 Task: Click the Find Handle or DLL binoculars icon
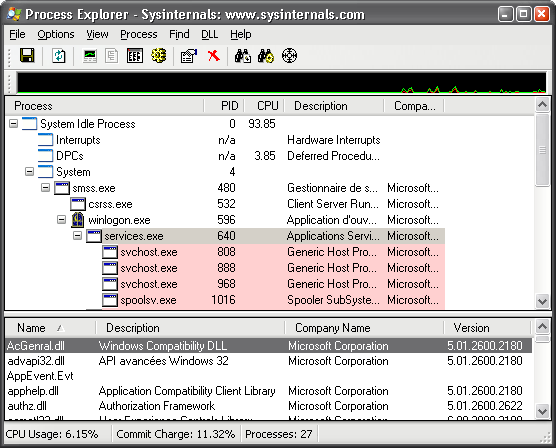coord(243,56)
